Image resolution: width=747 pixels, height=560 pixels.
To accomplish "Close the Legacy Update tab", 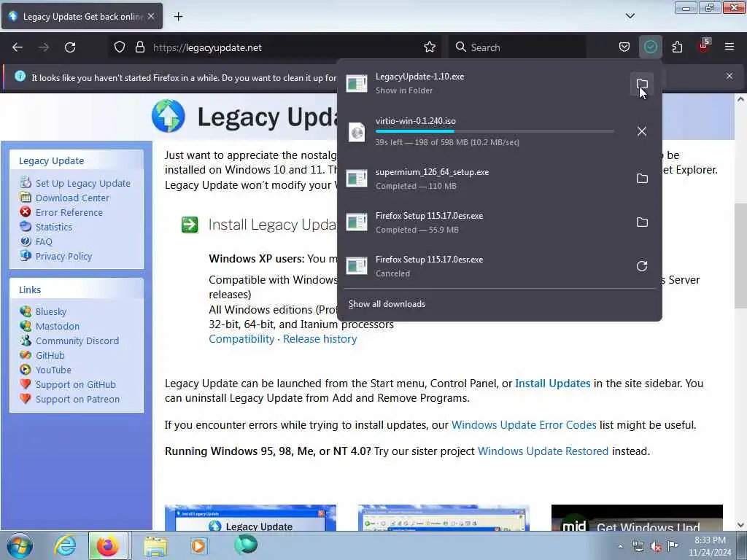I will [x=151, y=16].
